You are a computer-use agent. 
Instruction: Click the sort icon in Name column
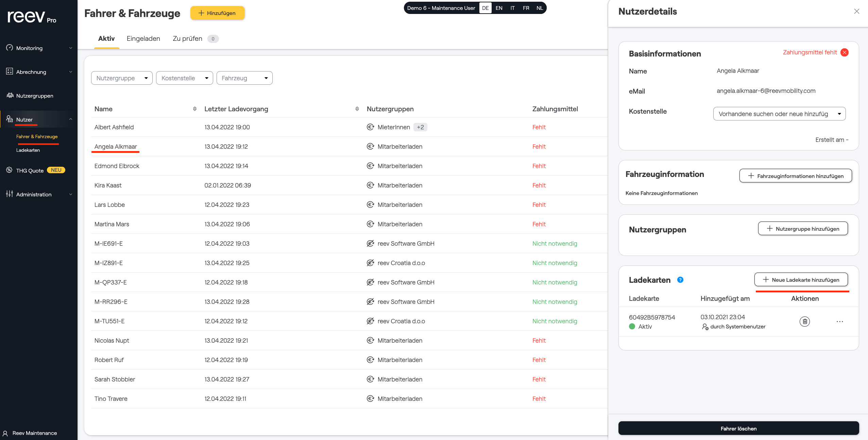(x=194, y=109)
